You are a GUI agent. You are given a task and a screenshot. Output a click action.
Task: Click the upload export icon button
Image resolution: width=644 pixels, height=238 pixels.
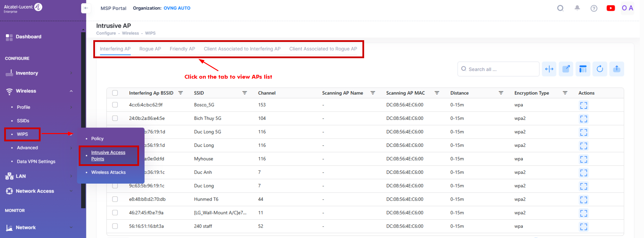click(x=616, y=69)
